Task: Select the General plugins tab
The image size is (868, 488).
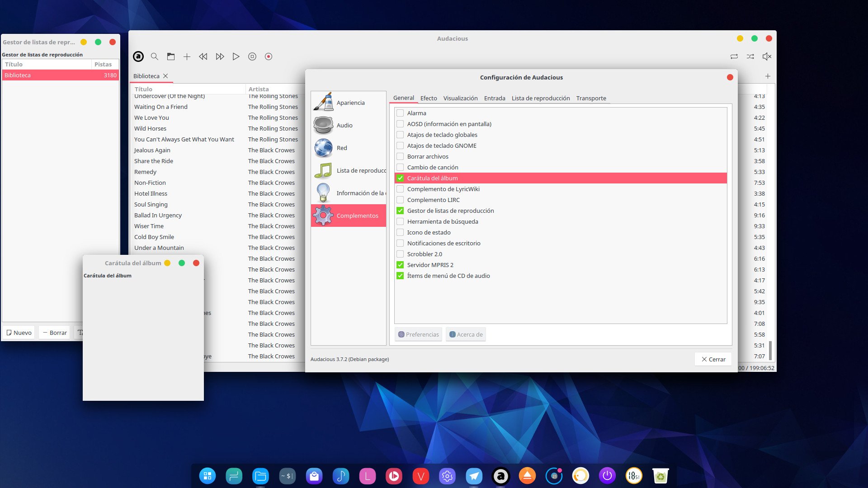Action: [403, 98]
